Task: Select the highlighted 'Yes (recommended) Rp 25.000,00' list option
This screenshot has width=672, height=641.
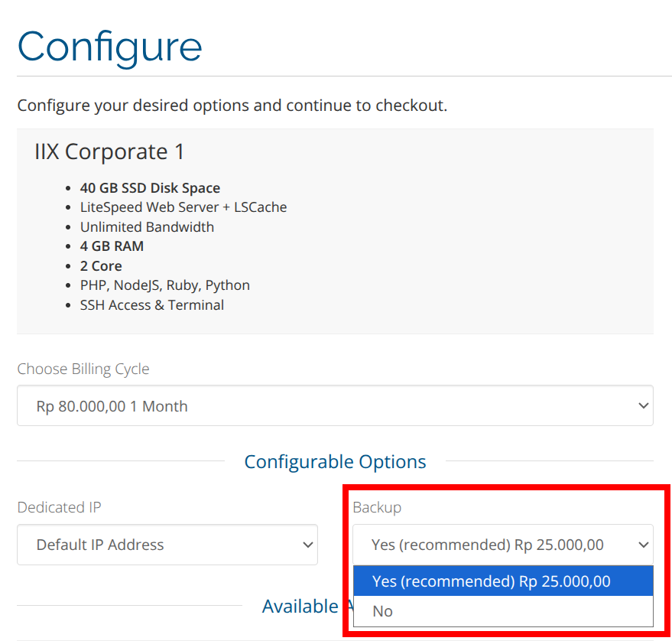Action: [x=492, y=581]
